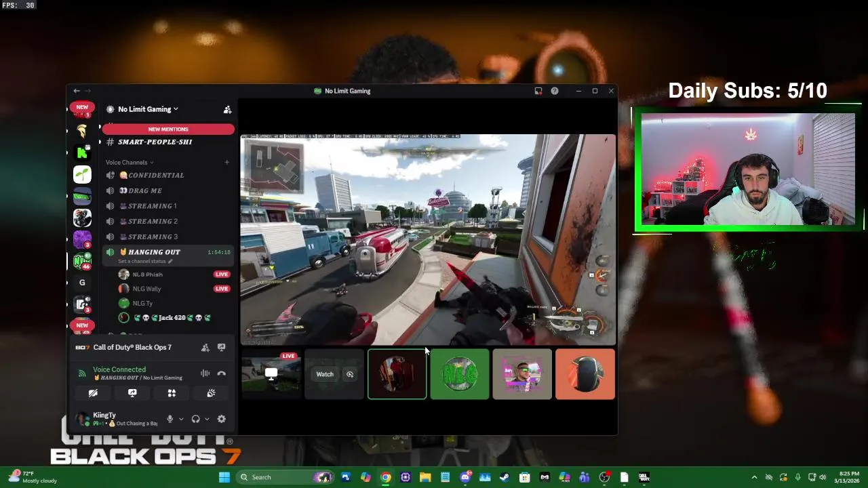Screen dimensions: 868x488
Task: Select the purple-framed man participant tile
Action: [522, 374]
